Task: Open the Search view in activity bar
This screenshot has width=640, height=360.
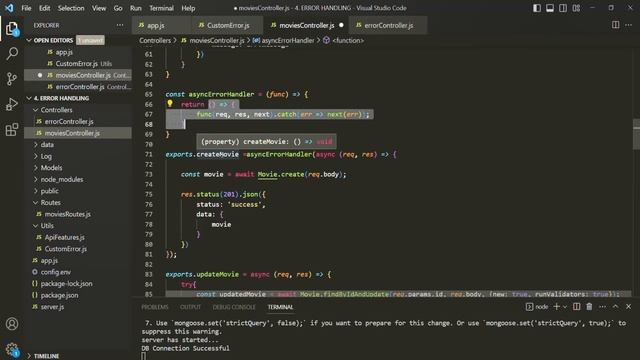Action: (x=12, y=53)
